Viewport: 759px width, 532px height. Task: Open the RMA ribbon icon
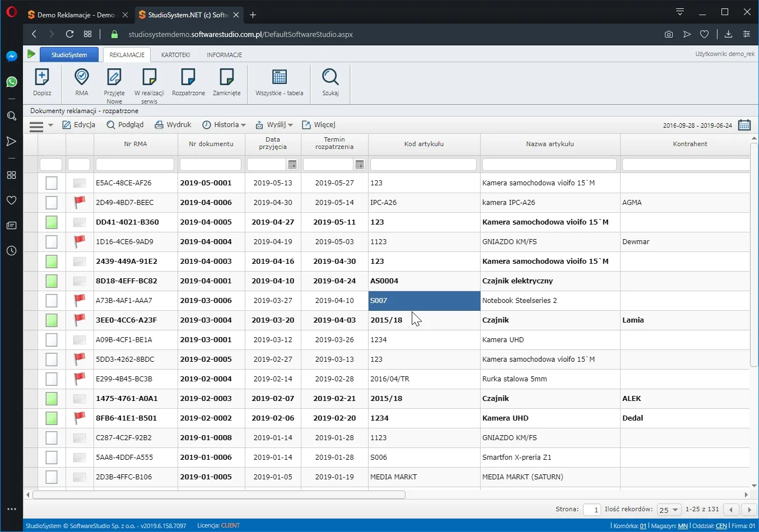(x=82, y=77)
